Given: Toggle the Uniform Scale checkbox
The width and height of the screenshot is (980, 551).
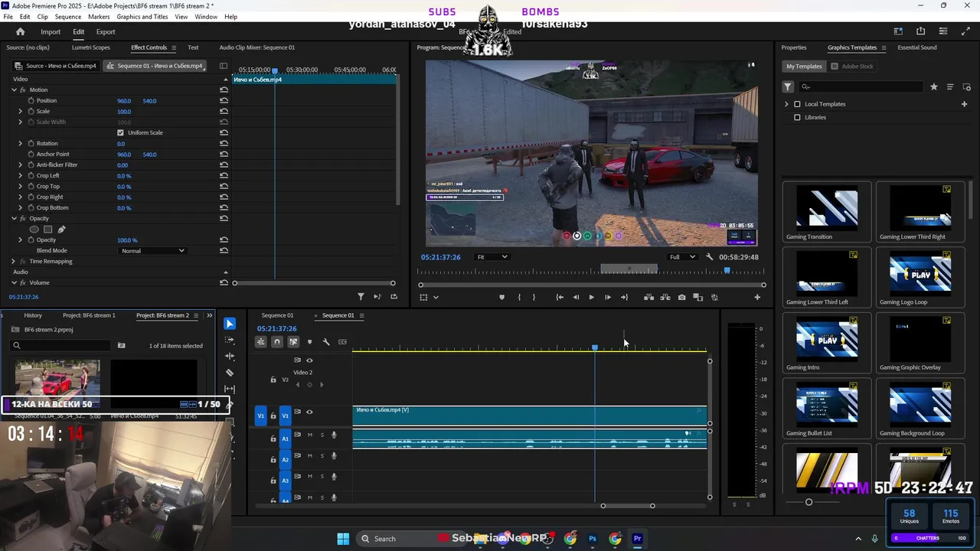Looking at the screenshot, I should coord(120,132).
